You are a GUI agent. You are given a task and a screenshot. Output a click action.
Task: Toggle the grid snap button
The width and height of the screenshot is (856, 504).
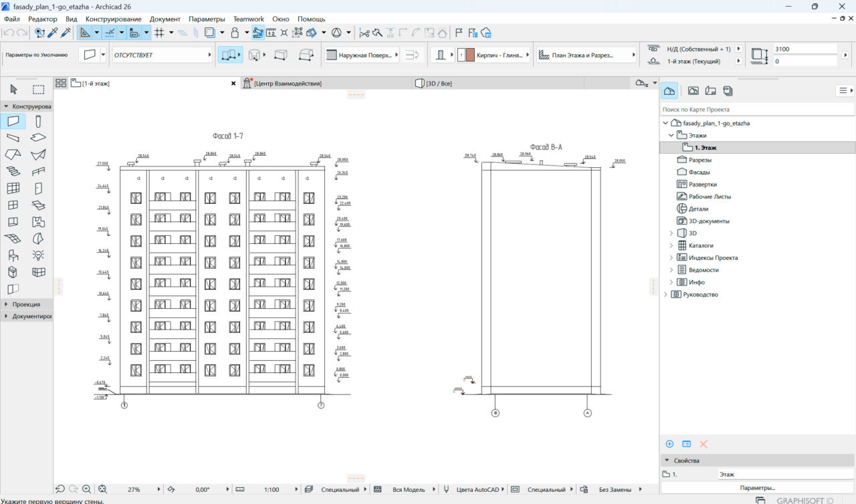pos(159,32)
